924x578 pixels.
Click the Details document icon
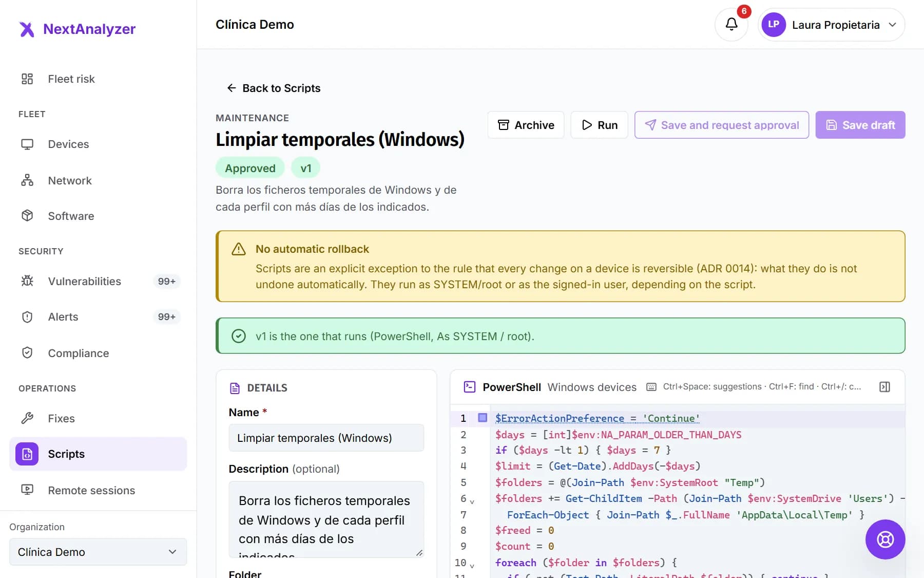[x=235, y=388]
